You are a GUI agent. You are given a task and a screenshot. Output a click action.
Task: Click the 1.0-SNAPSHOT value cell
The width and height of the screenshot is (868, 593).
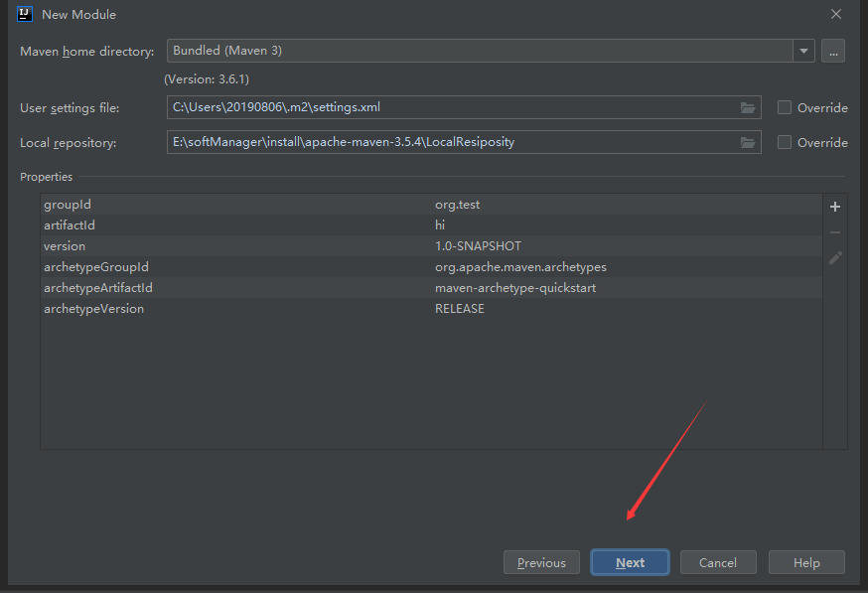[x=478, y=246]
